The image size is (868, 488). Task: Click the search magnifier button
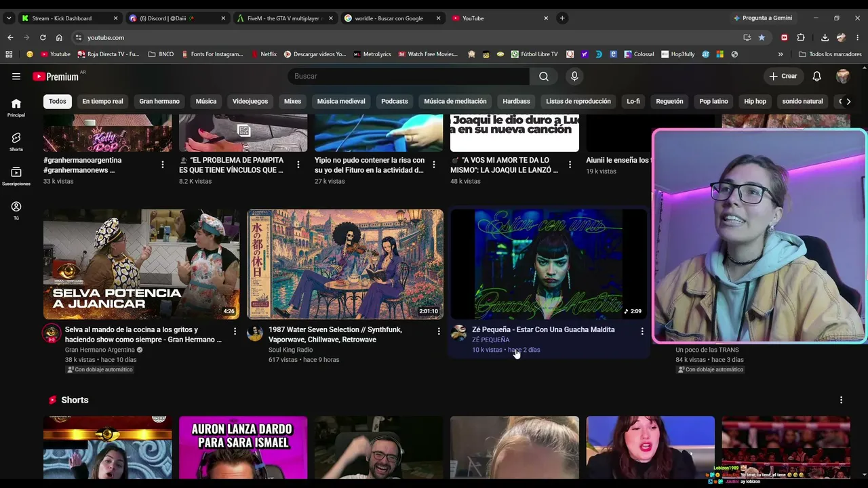pyautogui.click(x=544, y=77)
